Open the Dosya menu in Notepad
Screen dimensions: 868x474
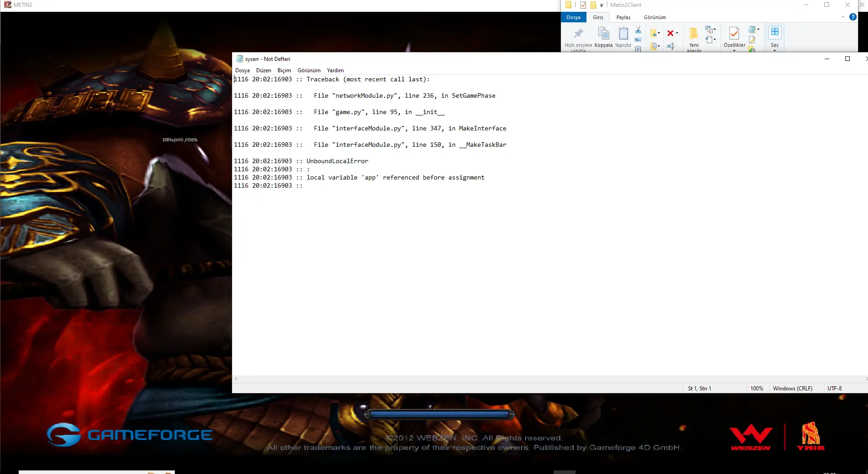(242, 70)
